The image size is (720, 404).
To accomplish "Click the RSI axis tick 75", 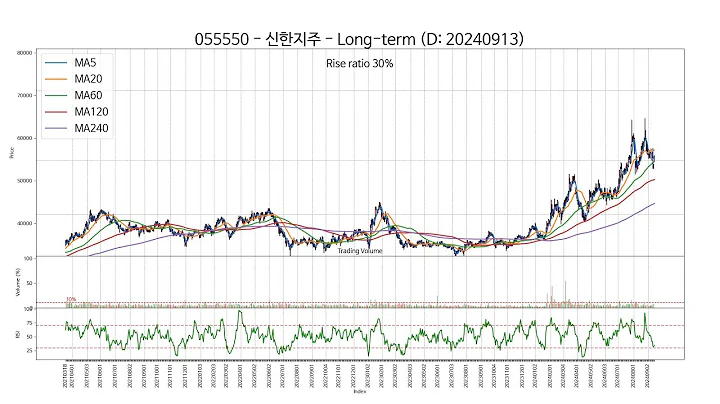I will (x=29, y=323).
